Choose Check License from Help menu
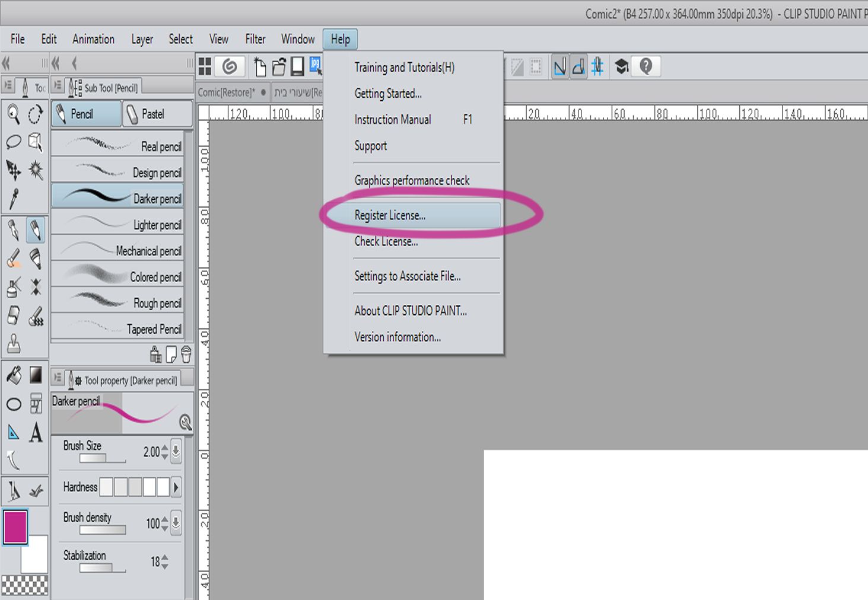The width and height of the screenshot is (868, 600). (413, 241)
